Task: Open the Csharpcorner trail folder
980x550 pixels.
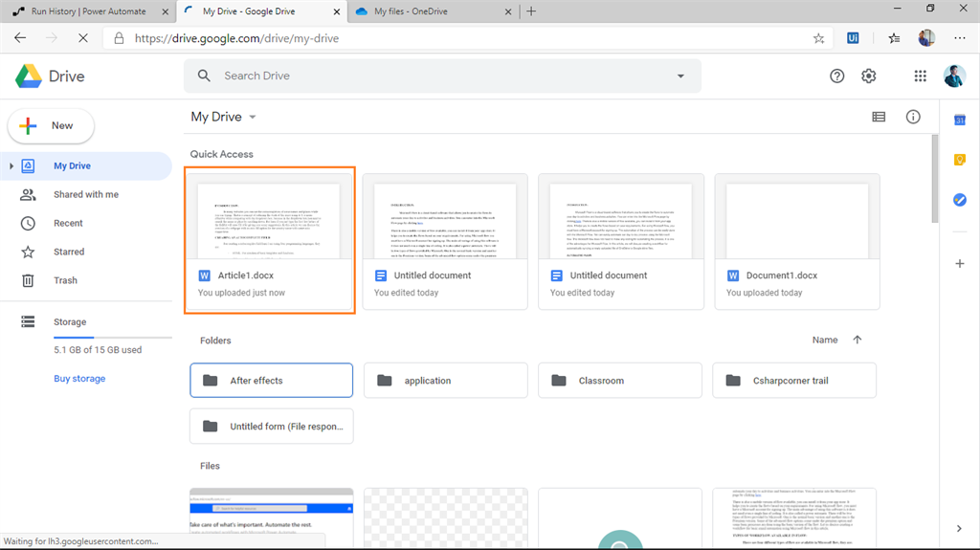Action: (794, 380)
